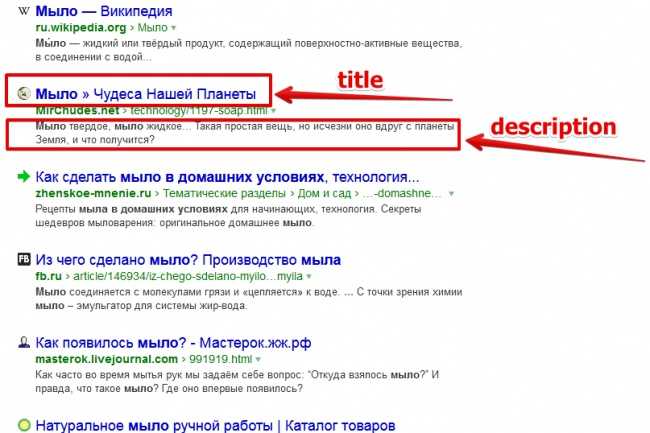Screen dimensions: 650x433
Task: Click the Wikipedia snippet starting Мыло — жидкий или твёрдый
Action: 249,50
